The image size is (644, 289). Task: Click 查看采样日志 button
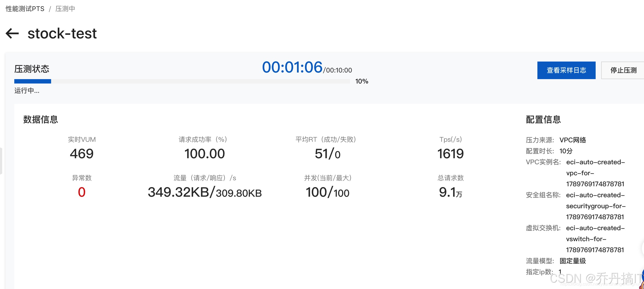coord(566,70)
